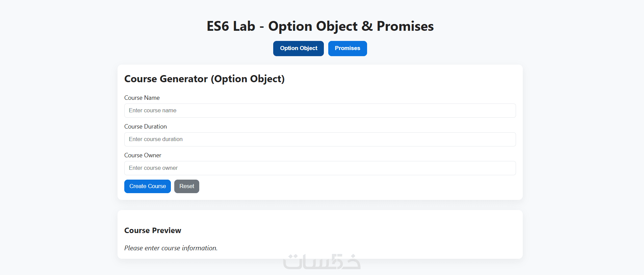This screenshot has width=644, height=275.
Task: Click "(Option Object)" in the form heading
Action: [248, 79]
